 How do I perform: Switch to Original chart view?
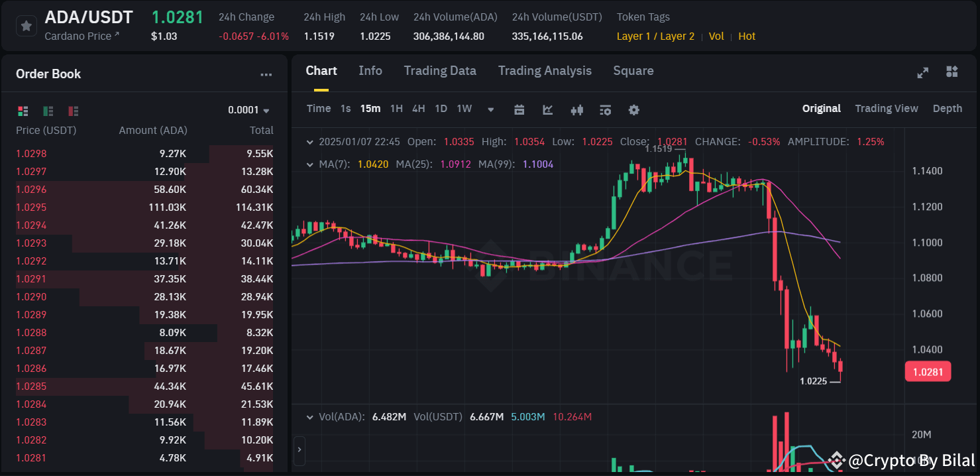[822, 109]
